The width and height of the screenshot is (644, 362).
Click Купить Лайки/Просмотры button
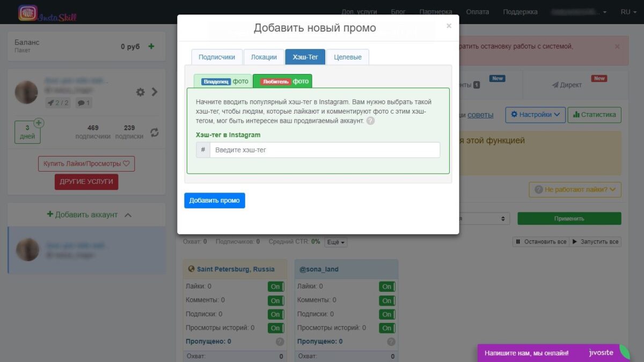click(x=86, y=164)
